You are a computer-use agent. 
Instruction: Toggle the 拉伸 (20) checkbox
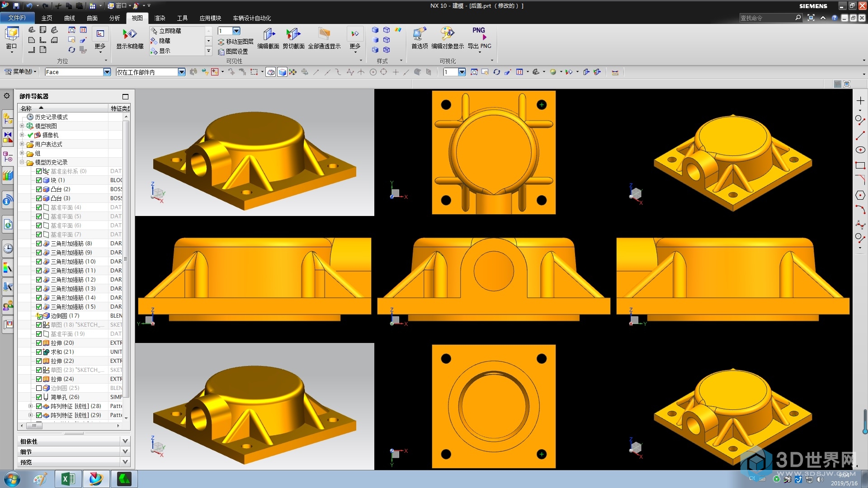[39, 343]
